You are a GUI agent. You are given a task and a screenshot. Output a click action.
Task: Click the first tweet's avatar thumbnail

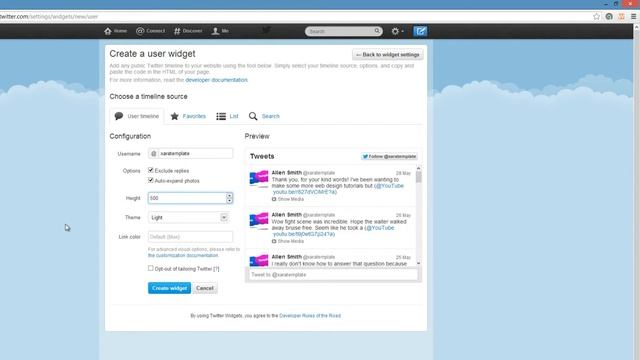click(259, 179)
